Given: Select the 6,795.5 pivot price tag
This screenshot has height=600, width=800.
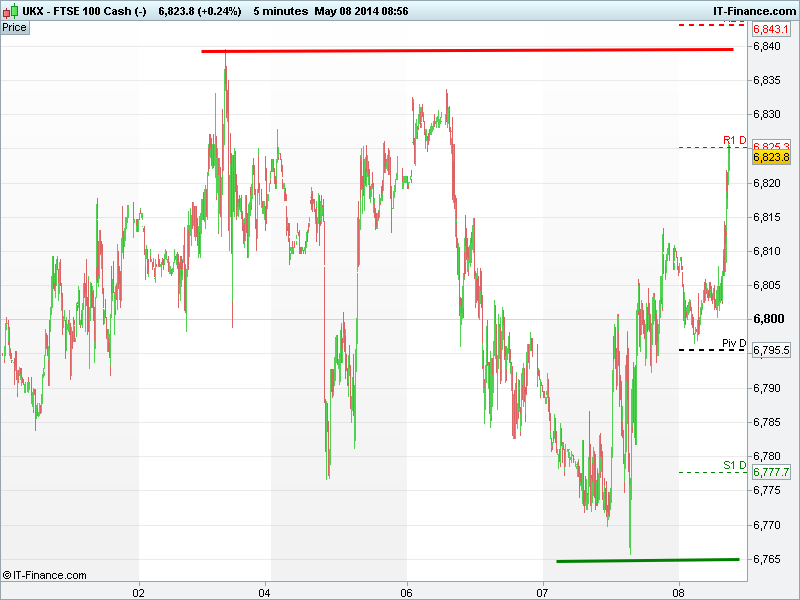Looking at the screenshot, I should pos(771,351).
